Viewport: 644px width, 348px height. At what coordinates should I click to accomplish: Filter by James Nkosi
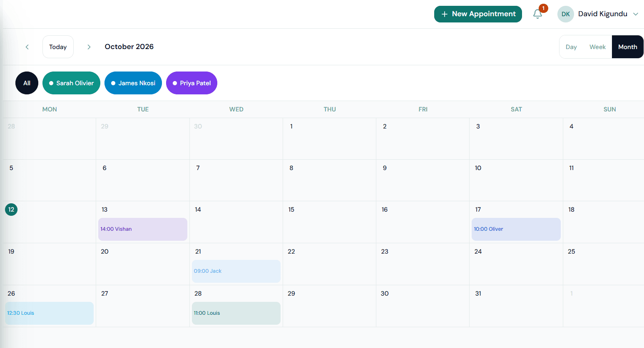(133, 83)
